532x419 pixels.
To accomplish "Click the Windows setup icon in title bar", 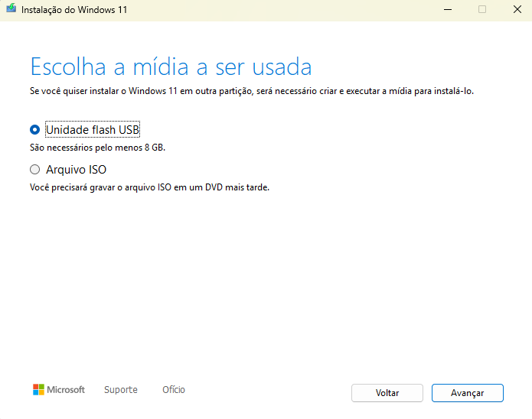I will tap(11, 8).
